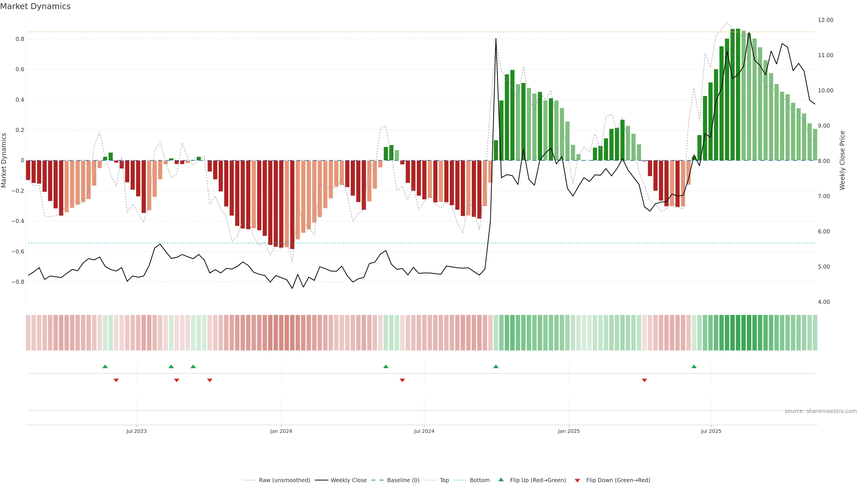Click the red flip-down marker just before Jul 2024
868x488 pixels.
click(x=402, y=380)
